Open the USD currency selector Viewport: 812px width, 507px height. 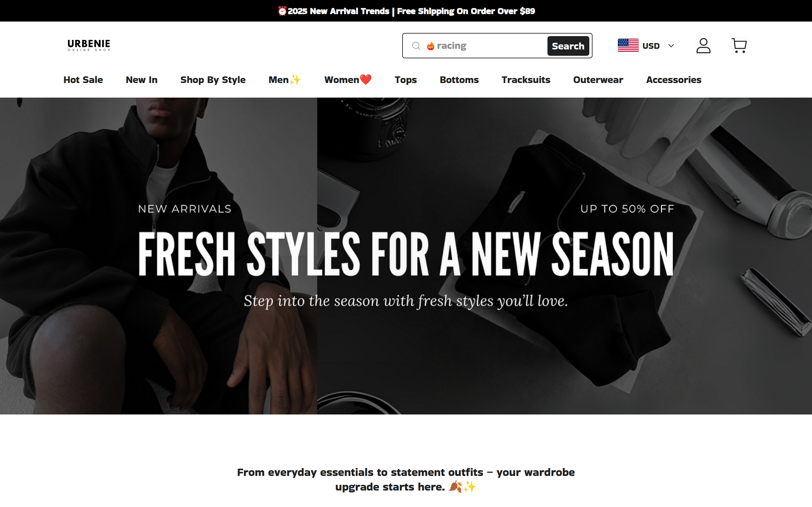(x=646, y=46)
